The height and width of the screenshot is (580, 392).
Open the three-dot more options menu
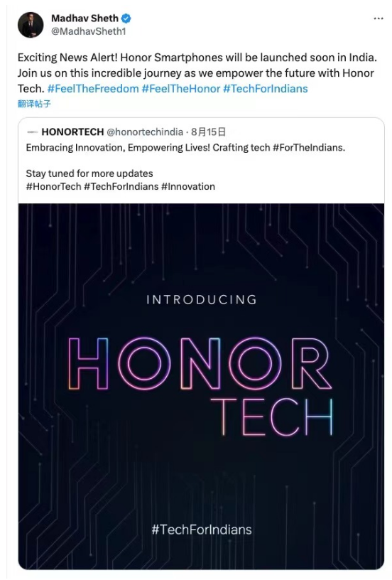[x=379, y=18]
